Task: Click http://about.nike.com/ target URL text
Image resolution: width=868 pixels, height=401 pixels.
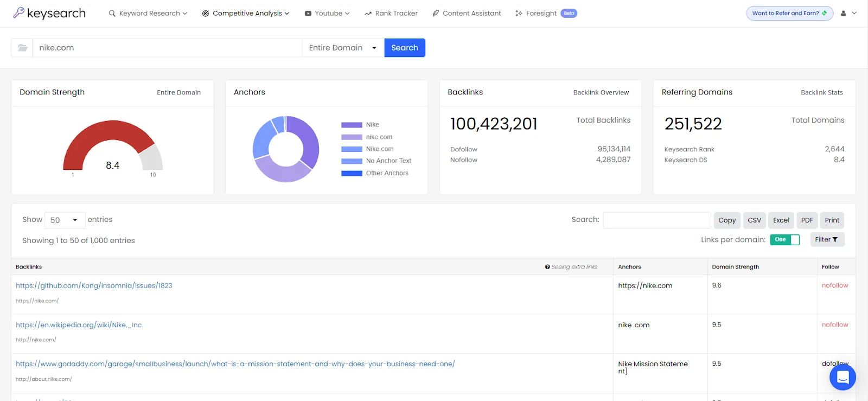Action: pyautogui.click(x=44, y=379)
